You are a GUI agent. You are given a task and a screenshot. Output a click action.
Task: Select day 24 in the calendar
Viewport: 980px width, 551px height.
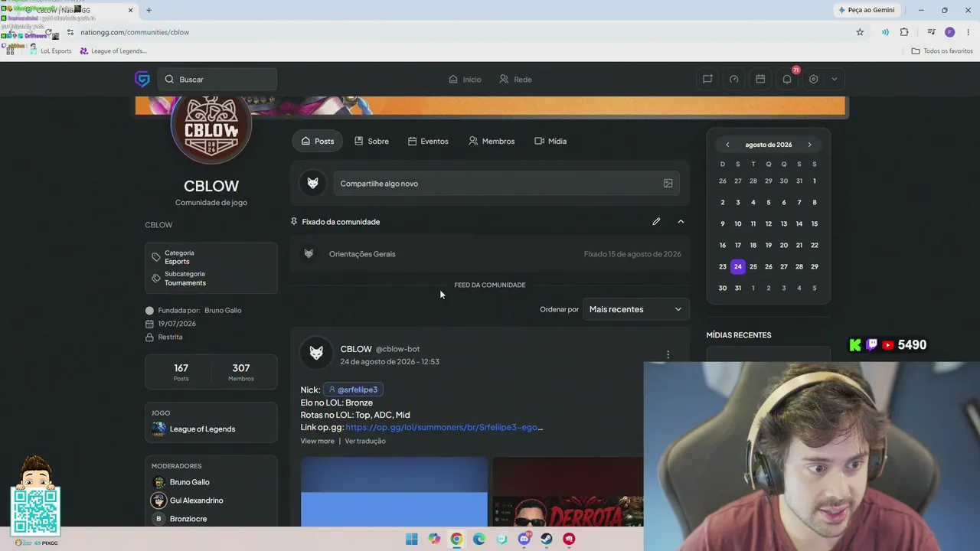737,266
